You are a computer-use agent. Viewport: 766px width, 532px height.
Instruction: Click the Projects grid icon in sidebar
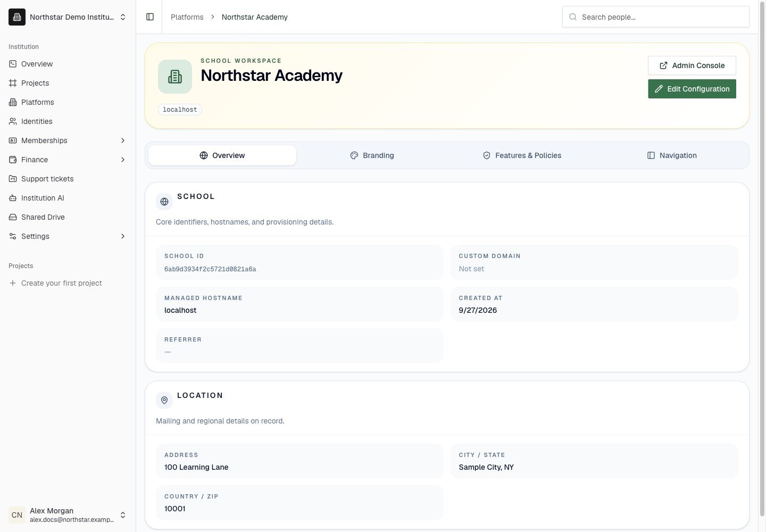coord(13,83)
